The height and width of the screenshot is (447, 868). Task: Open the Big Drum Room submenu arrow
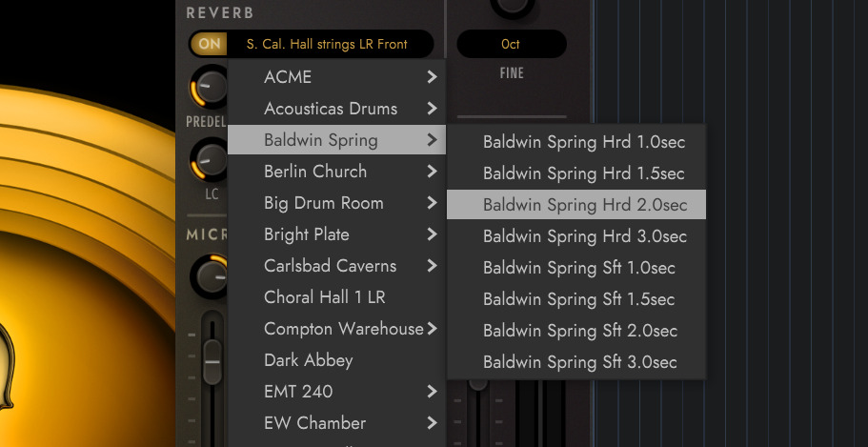tap(432, 203)
